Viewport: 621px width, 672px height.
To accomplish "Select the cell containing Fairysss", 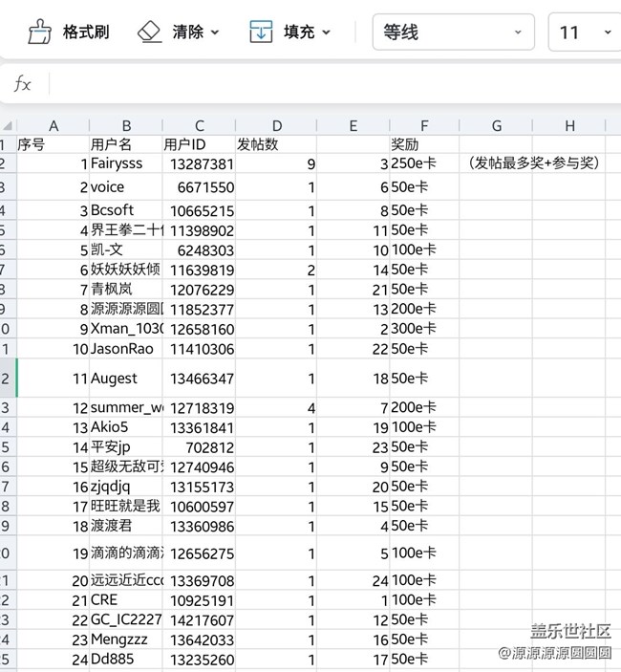I will [x=125, y=163].
